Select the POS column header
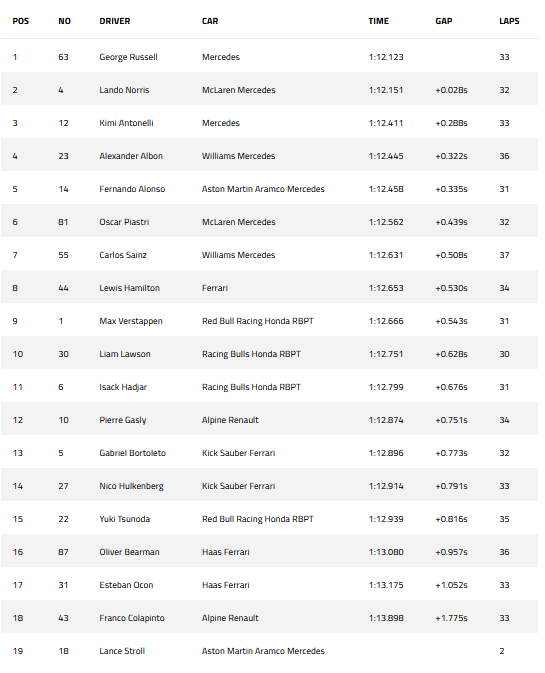 click(21, 21)
